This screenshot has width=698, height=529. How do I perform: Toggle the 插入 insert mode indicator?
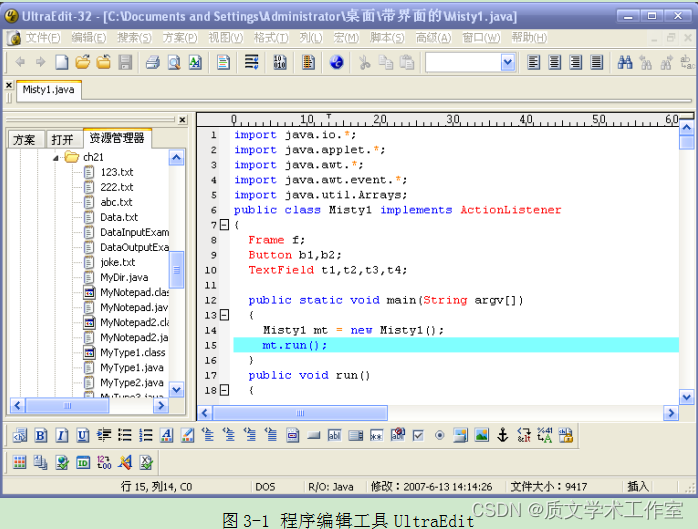tap(638, 486)
